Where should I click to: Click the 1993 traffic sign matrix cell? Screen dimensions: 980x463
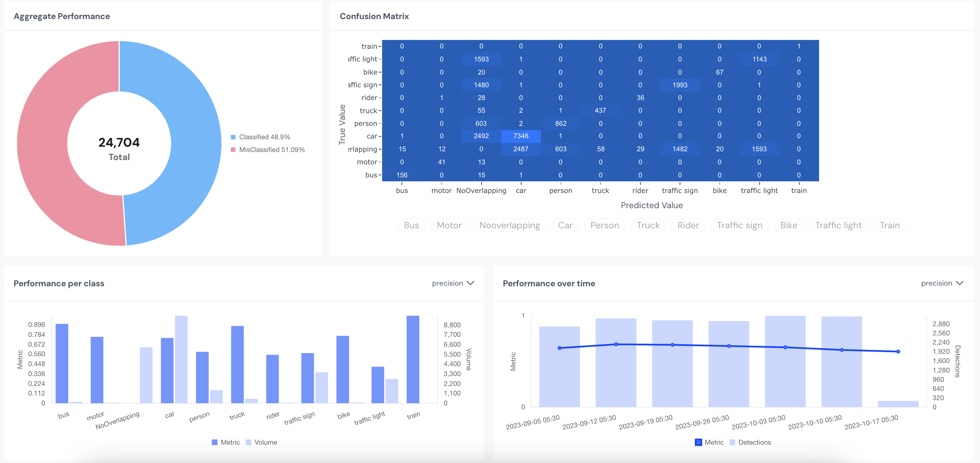[x=680, y=85]
